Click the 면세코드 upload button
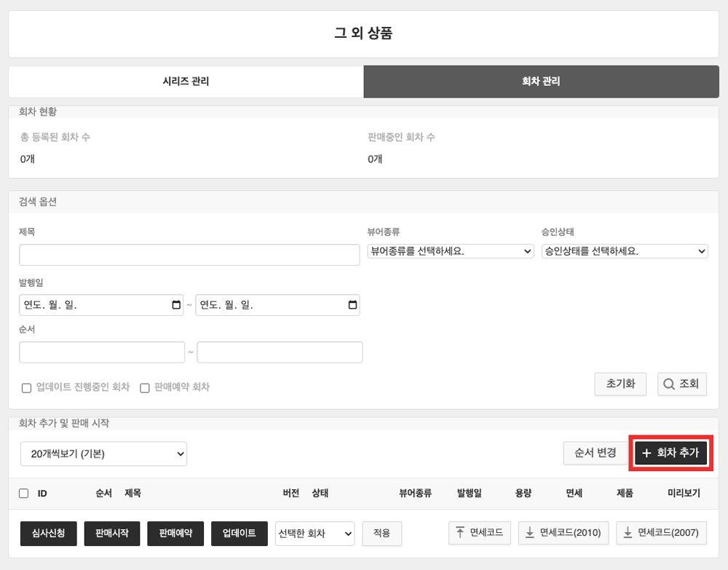728x570 pixels. pyautogui.click(x=480, y=532)
